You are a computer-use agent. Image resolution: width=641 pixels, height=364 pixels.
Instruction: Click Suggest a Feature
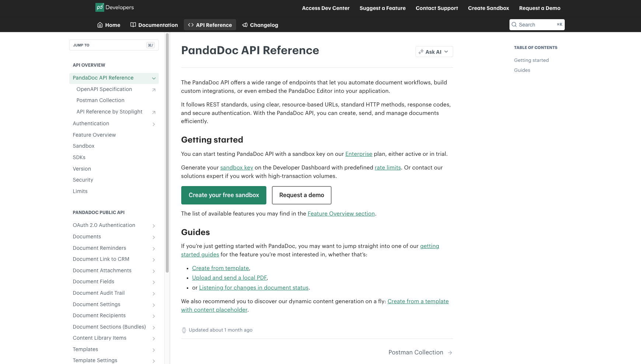pos(382,8)
